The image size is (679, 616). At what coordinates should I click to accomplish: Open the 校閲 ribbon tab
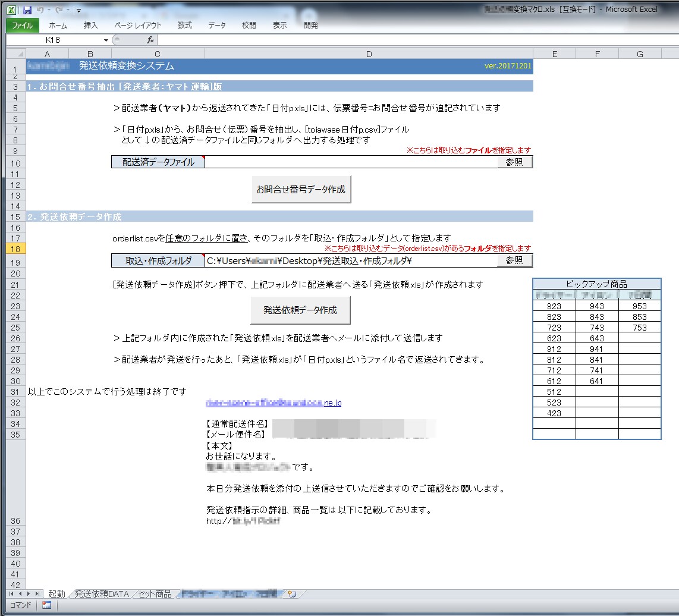249,26
